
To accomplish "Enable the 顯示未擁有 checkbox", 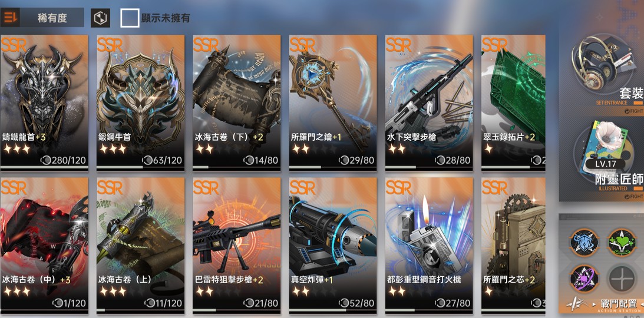I will pyautogui.click(x=130, y=18).
